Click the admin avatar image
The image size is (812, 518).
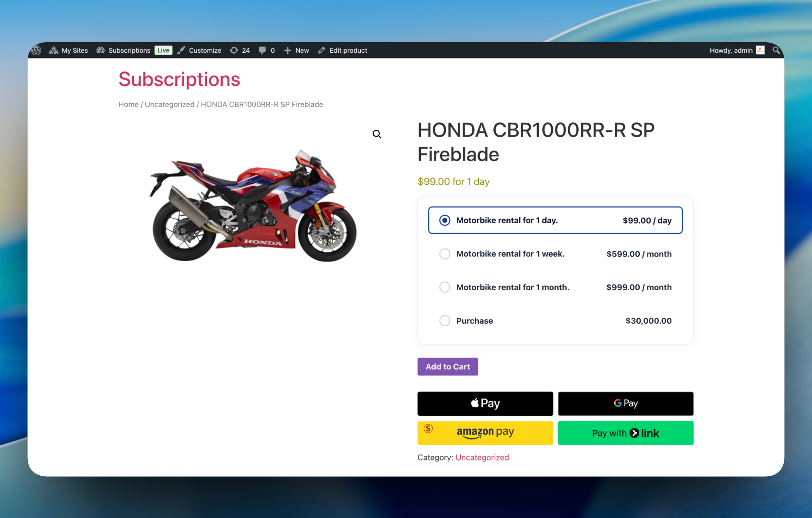(760, 50)
